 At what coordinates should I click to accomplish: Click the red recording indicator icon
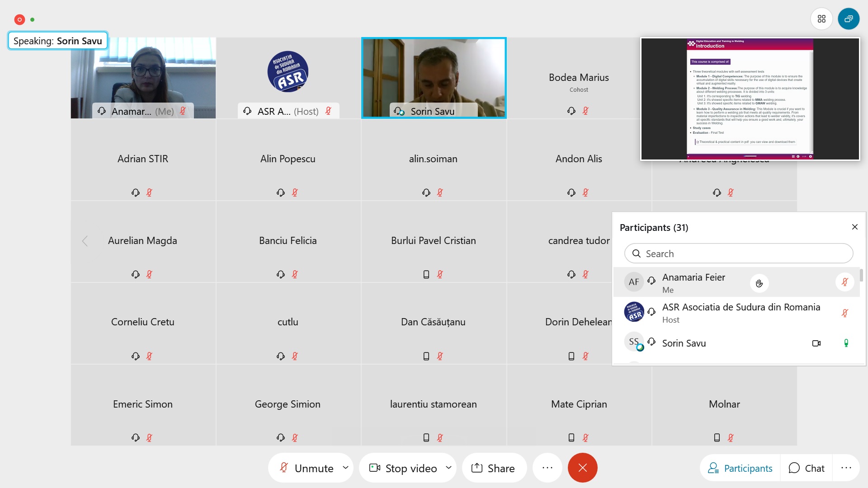(19, 19)
